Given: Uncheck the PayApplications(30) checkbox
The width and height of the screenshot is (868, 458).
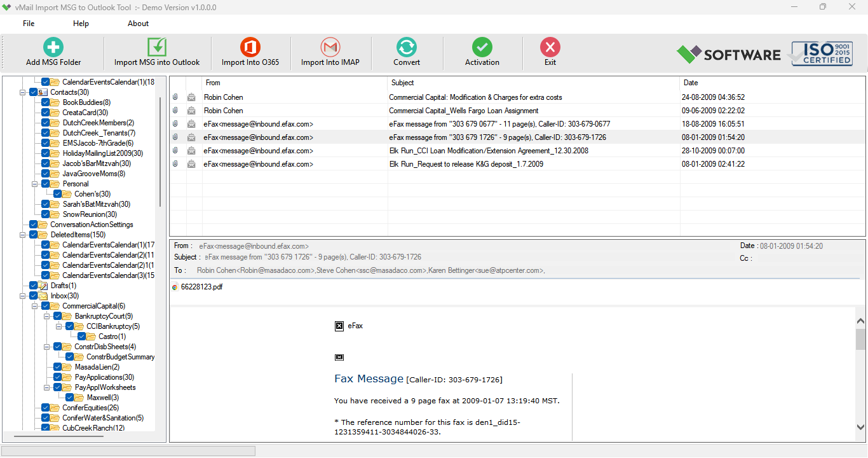Looking at the screenshot, I should (58, 377).
